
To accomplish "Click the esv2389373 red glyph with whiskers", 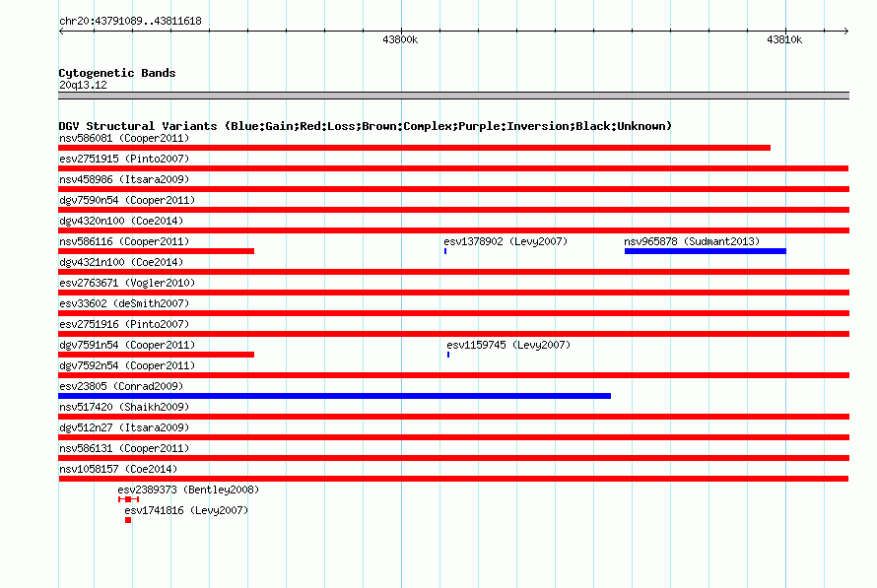I will (x=129, y=499).
